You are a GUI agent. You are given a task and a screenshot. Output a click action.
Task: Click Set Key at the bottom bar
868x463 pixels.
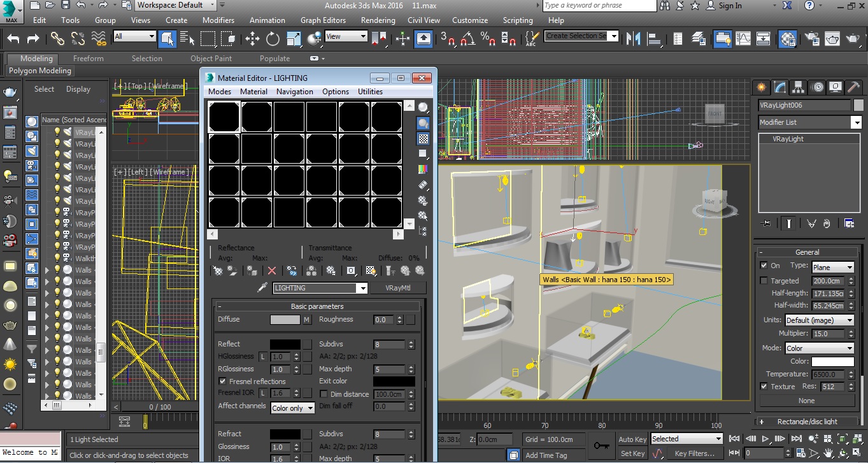[632, 453]
